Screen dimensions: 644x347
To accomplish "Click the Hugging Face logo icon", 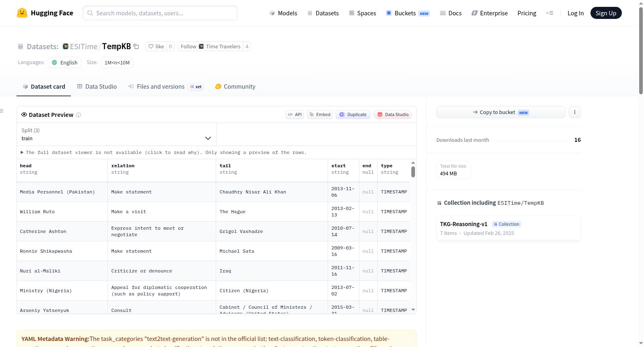I will point(22,13).
